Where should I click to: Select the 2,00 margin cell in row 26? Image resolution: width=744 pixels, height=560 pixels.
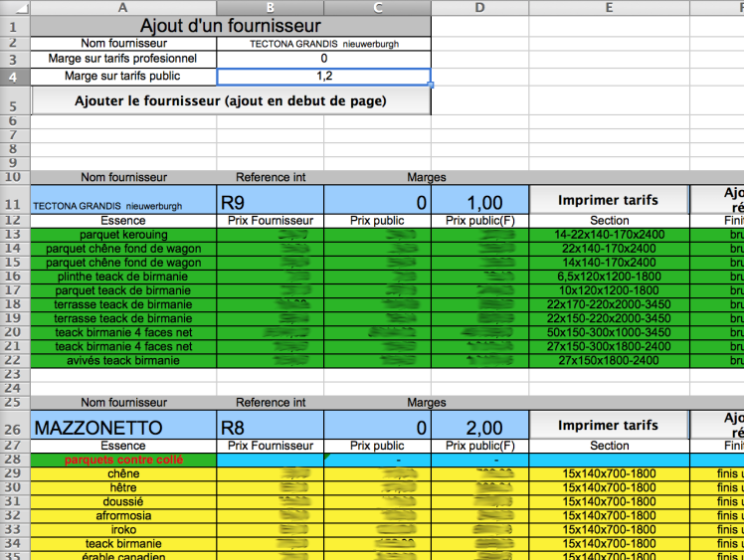point(479,425)
